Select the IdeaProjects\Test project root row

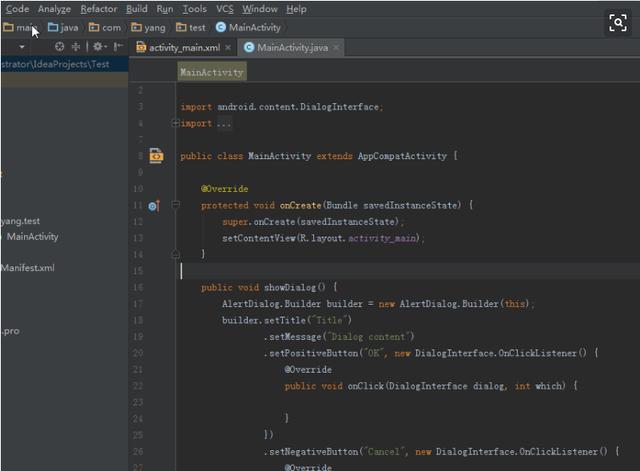64,64
